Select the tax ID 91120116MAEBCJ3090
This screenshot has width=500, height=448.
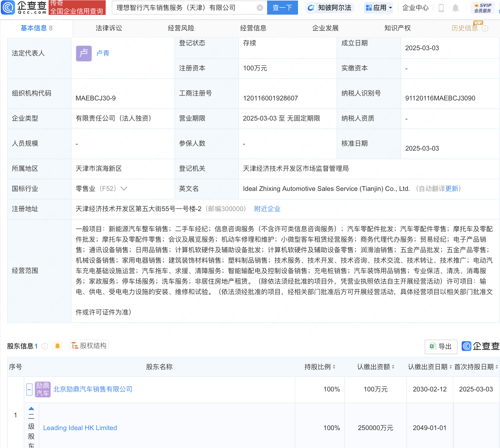[x=440, y=98]
